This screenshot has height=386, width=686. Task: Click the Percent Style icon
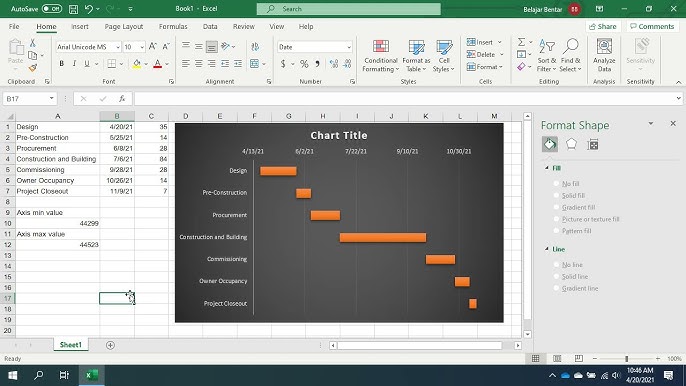point(304,64)
